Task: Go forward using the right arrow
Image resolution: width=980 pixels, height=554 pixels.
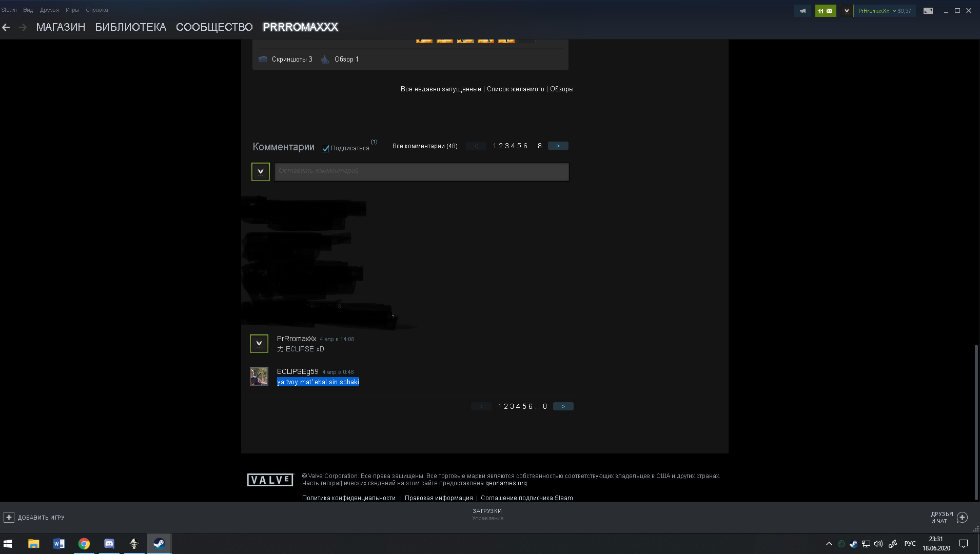Action: click(x=23, y=27)
